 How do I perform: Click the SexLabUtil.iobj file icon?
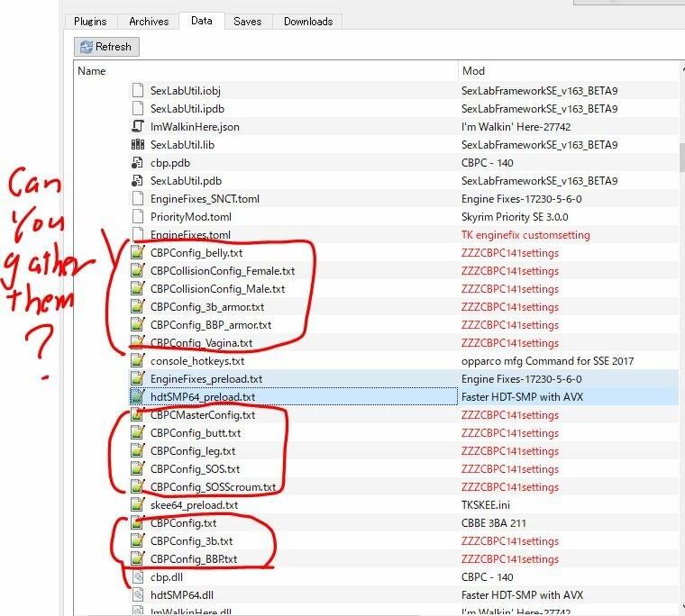[x=138, y=90]
